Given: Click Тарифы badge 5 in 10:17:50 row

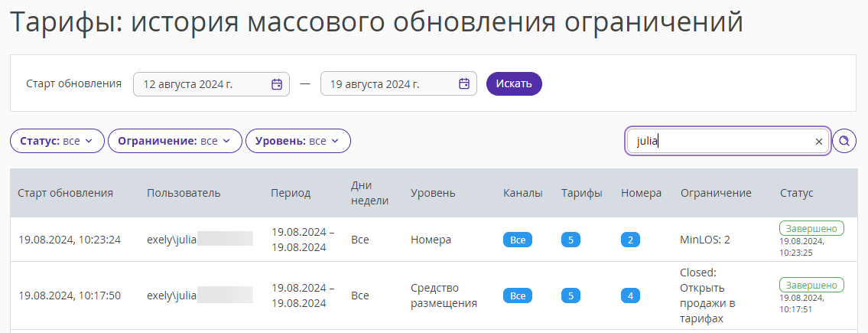Looking at the screenshot, I should click(571, 296).
